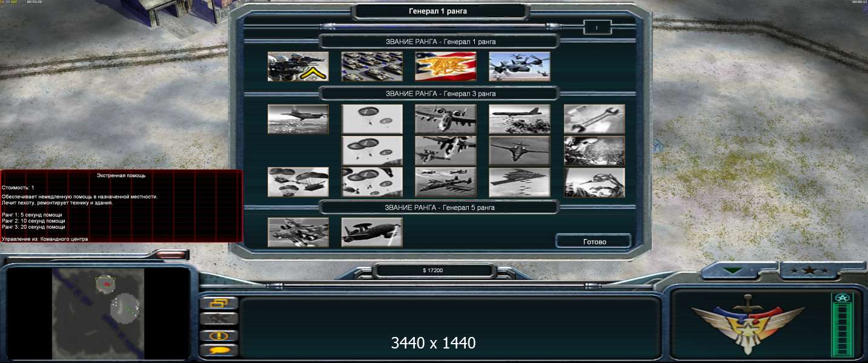Click the ЗВАНИЕ РАНГА - Генерал 3 ранга header
The image size is (868, 363).
point(440,94)
